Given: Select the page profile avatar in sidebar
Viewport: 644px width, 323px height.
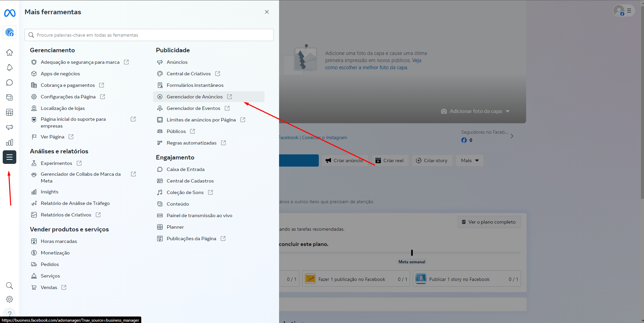Looking at the screenshot, I should (x=10, y=32).
